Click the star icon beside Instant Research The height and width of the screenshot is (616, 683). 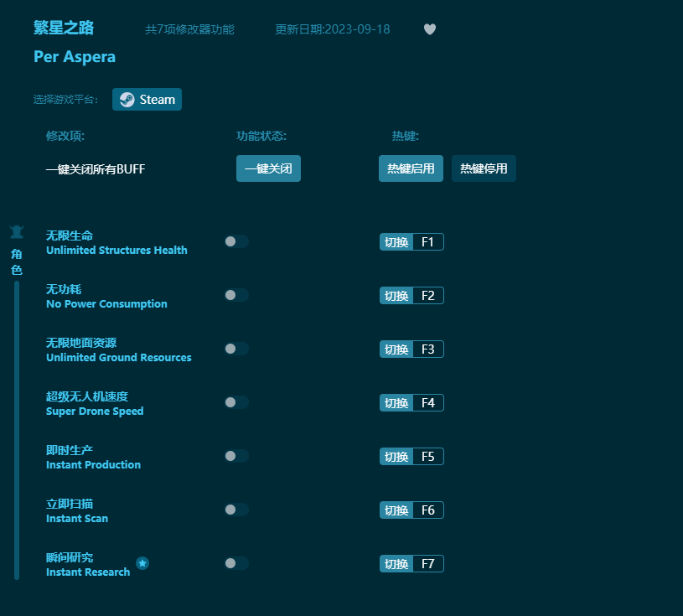click(x=142, y=564)
